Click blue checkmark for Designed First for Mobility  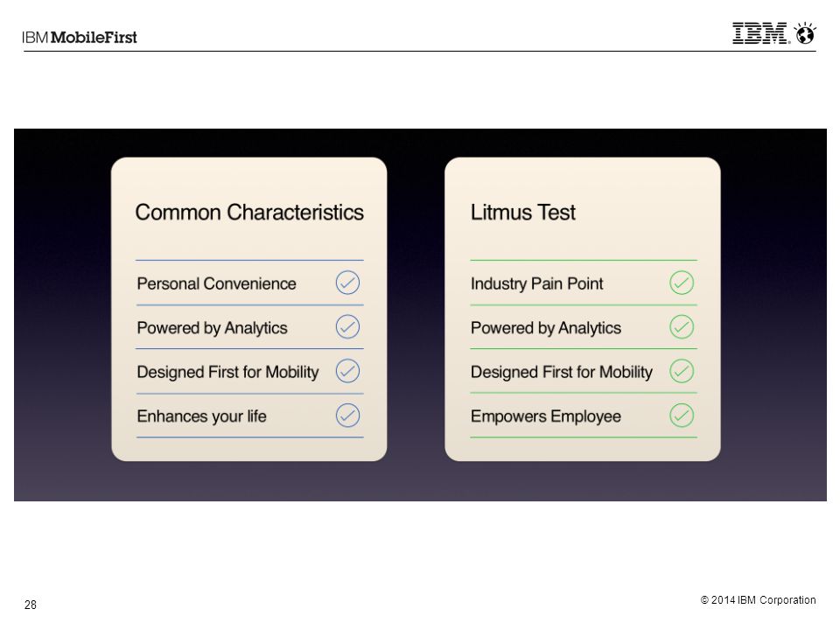tap(347, 371)
